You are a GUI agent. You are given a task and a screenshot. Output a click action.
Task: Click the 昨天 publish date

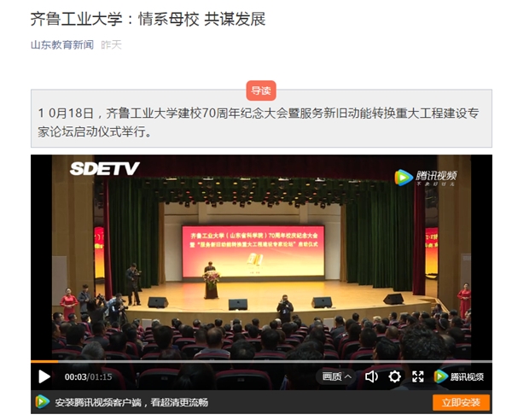(x=111, y=44)
